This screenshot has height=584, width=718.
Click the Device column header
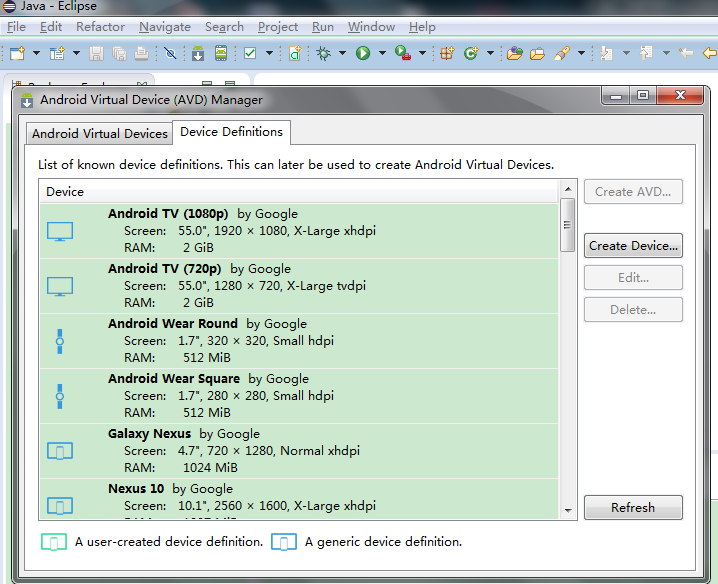click(x=299, y=191)
